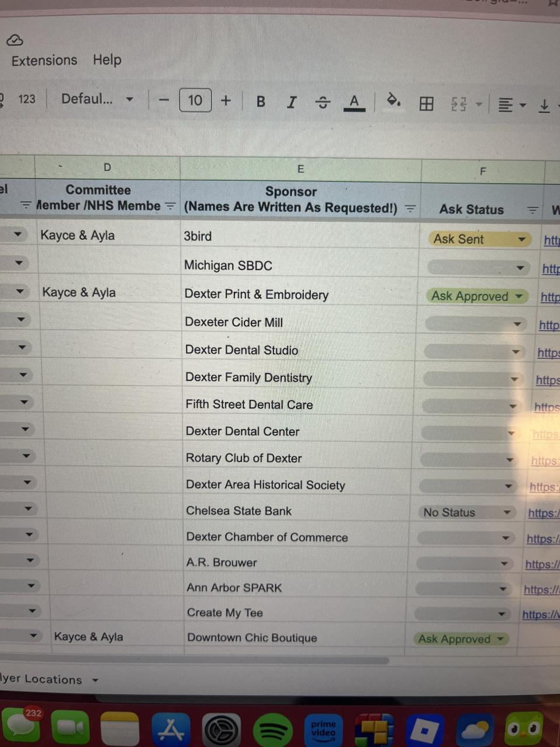Increase font size with plus
Image resolution: width=560 pixels, height=747 pixels.
[x=226, y=100]
